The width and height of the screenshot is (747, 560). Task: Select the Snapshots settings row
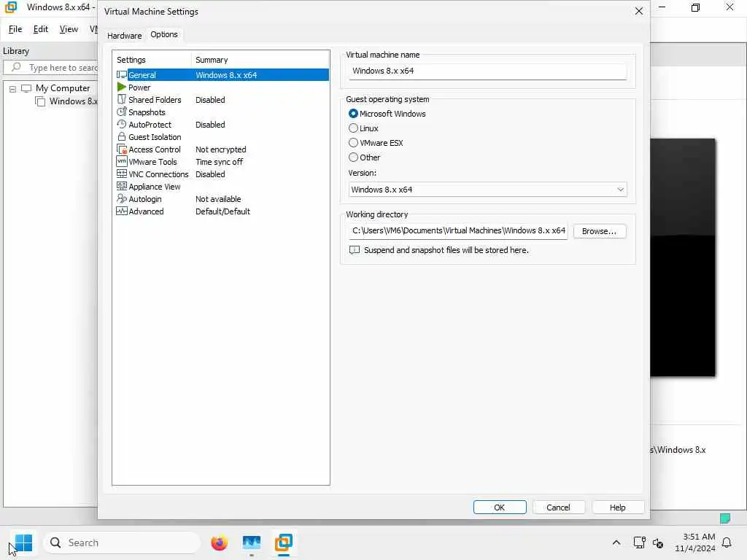click(x=220, y=112)
